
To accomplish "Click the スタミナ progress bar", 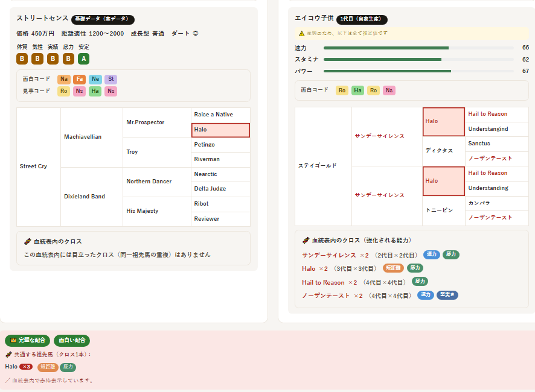I will [x=418, y=59].
